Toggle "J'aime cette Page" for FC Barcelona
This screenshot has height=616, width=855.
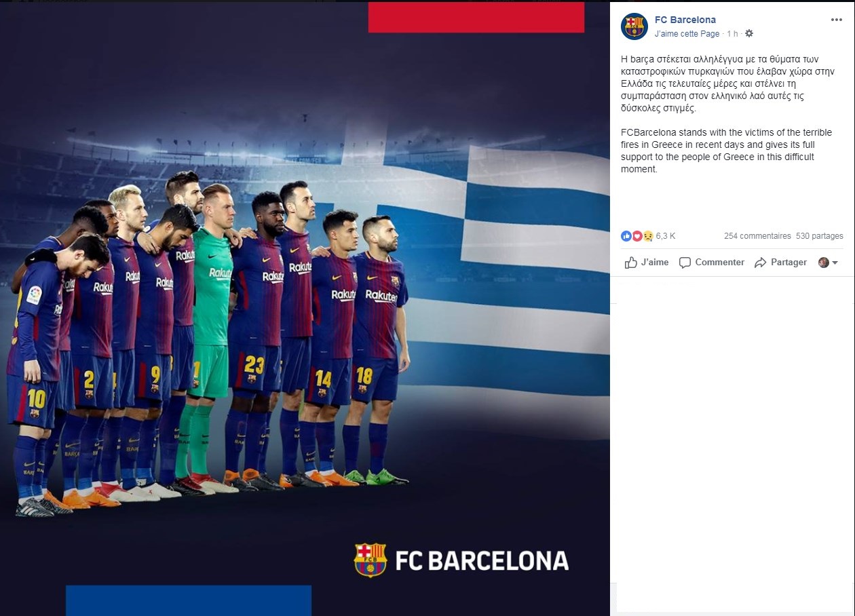687,34
